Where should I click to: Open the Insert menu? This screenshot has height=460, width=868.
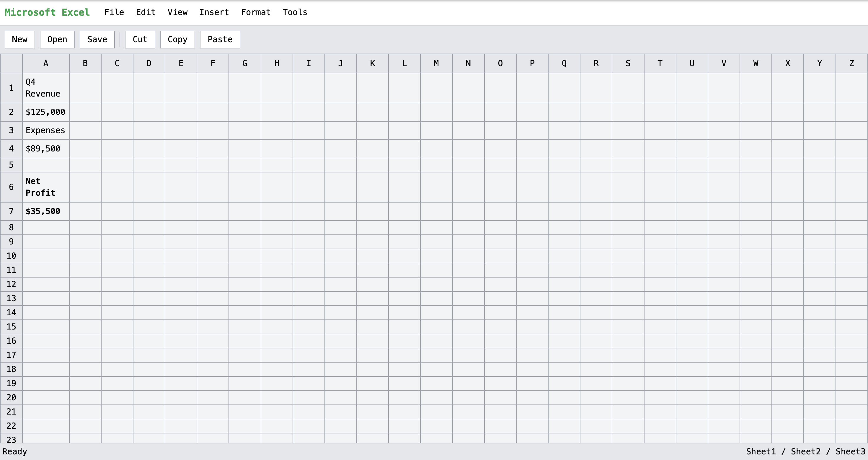214,12
